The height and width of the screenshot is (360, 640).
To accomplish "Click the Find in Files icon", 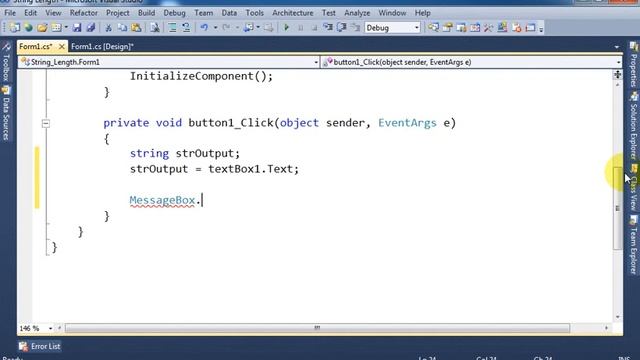I will 155,28.
